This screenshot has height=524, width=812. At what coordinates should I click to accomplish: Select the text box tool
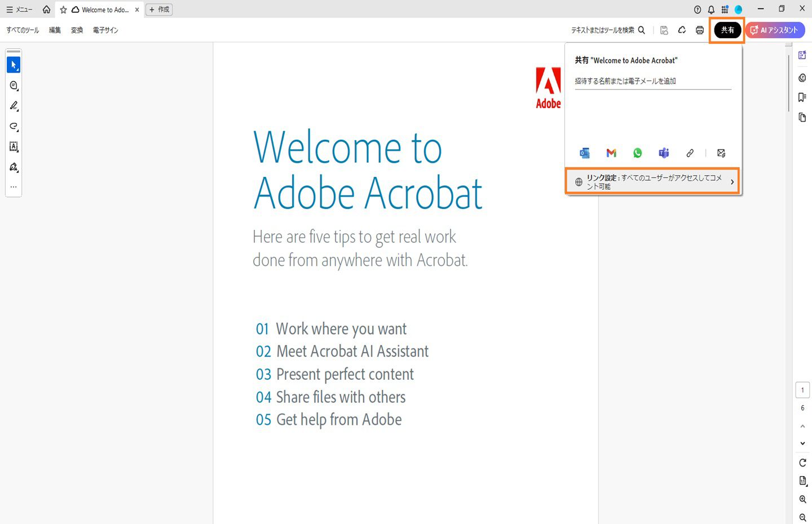point(14,147)
